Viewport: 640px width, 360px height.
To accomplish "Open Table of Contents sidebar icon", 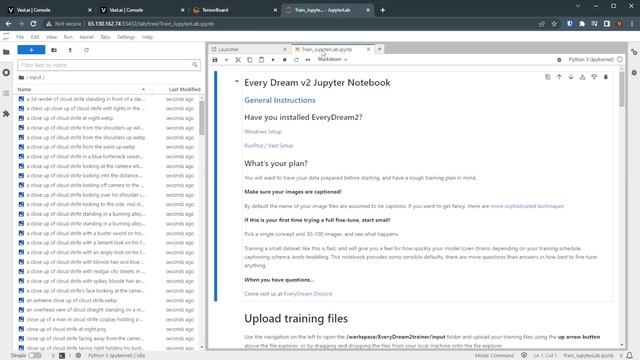I will (6, 93).
